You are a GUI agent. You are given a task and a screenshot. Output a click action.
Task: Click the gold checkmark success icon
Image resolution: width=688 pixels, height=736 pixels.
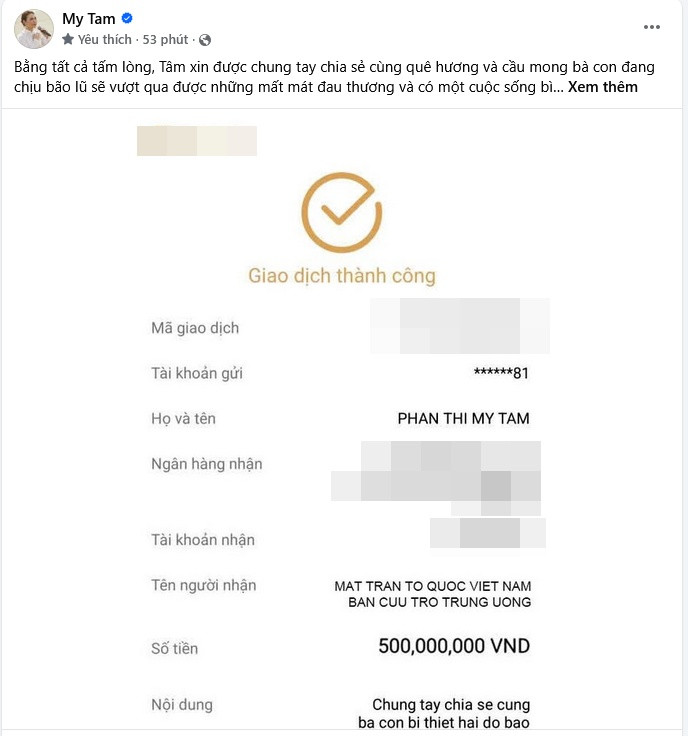(341, 213)
